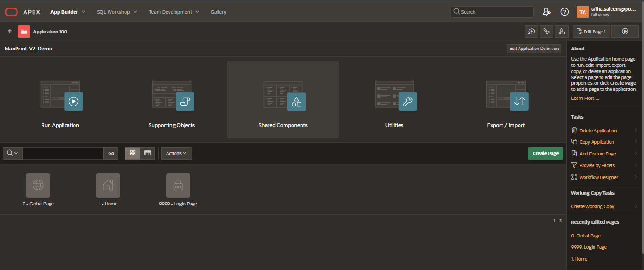The image size is (644, 270).
Task: Open recently edited 0. Global Page
Action: coord(585,236)
